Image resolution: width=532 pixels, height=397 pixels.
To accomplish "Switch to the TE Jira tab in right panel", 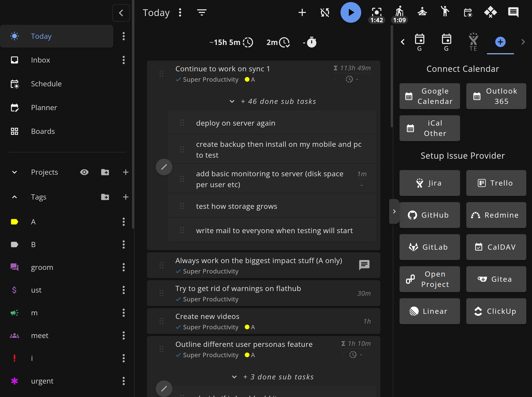I will click(473, 42).
